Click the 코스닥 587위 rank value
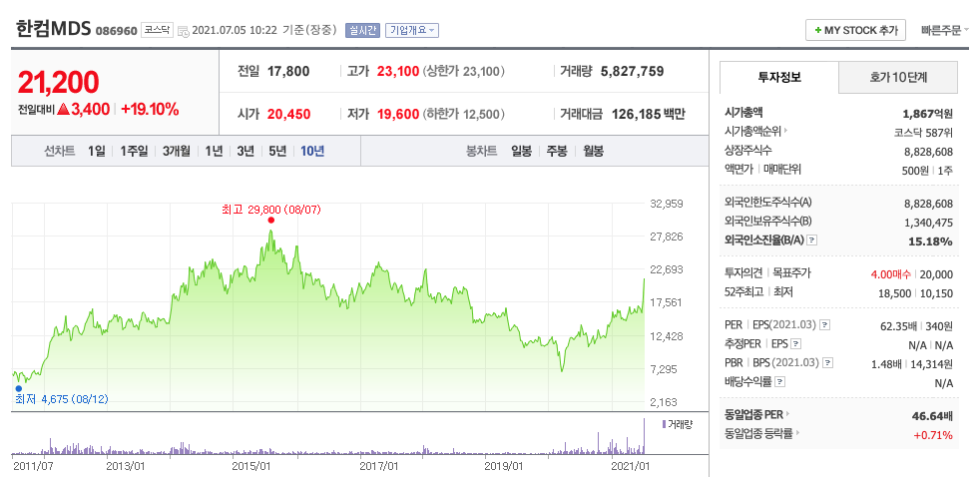The width and height of the screenshot is (980, 477). tap(923, 132)
